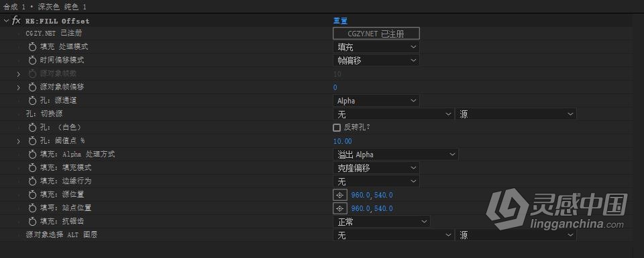Toggle stopwatch for 孔：（白色）
Viewport: 644px width, 258px height.
click(32, 128)
